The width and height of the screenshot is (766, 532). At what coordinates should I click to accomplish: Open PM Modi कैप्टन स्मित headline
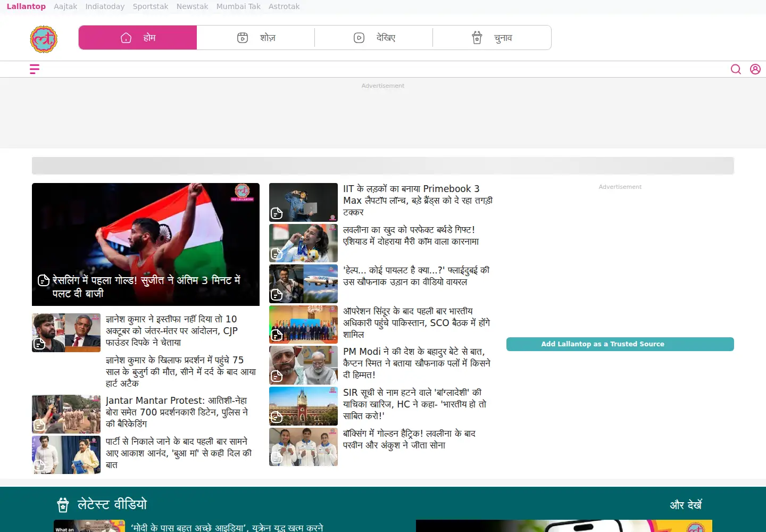click(417, 363)
